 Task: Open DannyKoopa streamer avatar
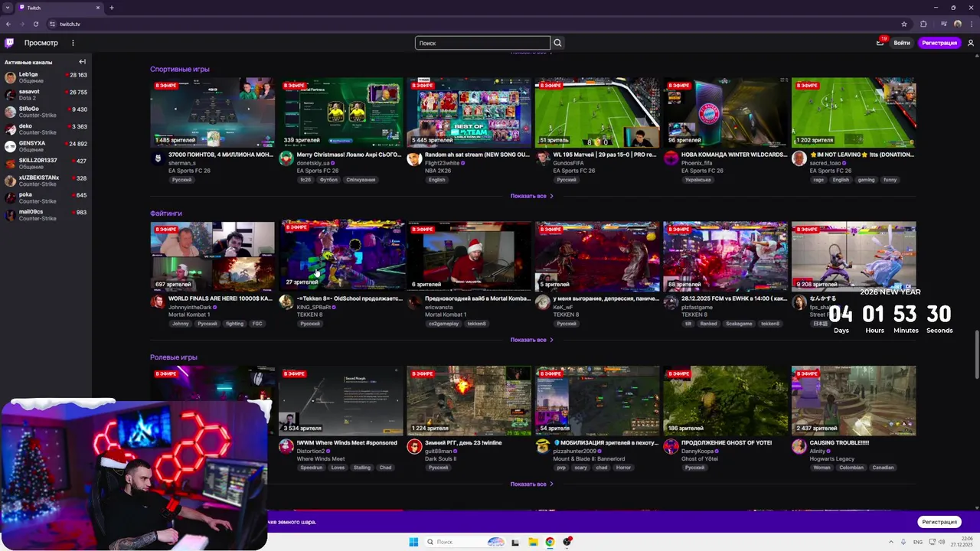point(671,446)
